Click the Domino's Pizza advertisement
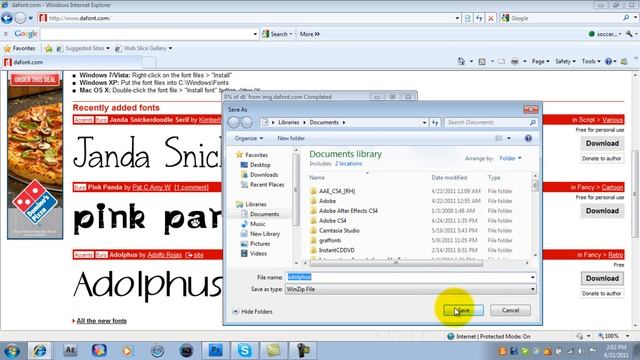The image size is (640, 360). coord(35,155)
